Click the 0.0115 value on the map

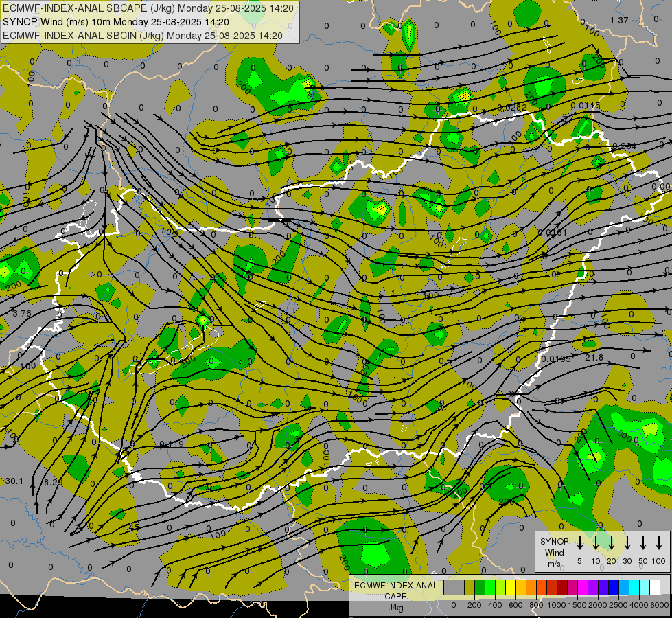click(x=586, y=106)
